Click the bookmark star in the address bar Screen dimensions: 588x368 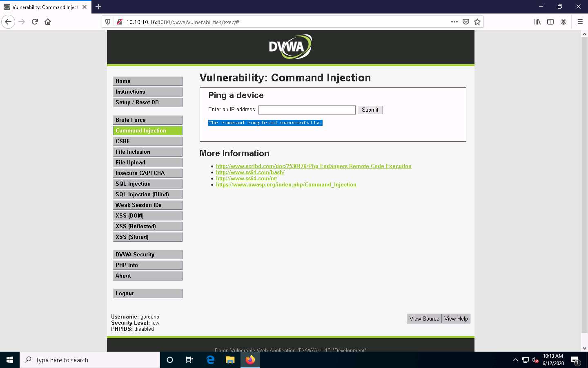477,22
